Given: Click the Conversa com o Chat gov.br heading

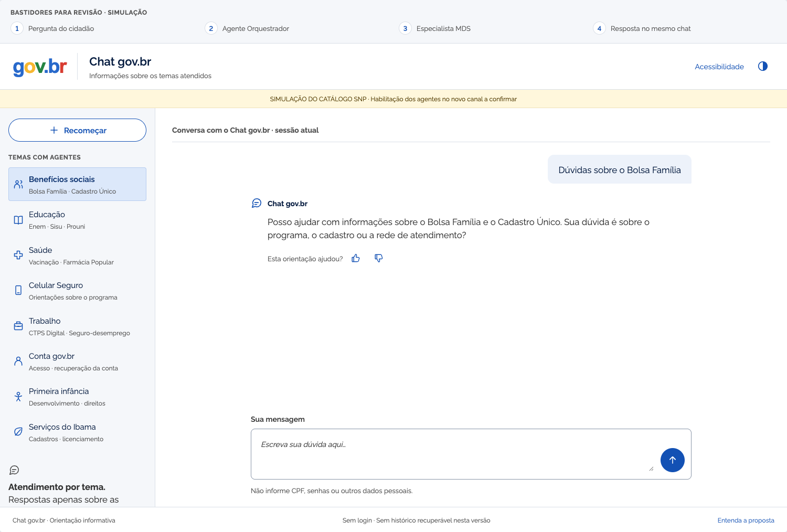Looking at the screenshot, I should click(245, 130).
